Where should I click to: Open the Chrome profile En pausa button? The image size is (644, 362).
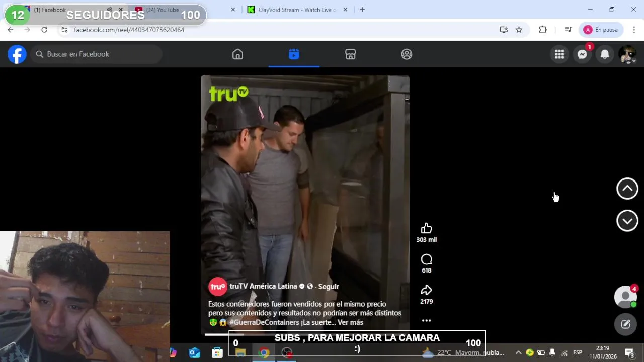click(601, 30)
